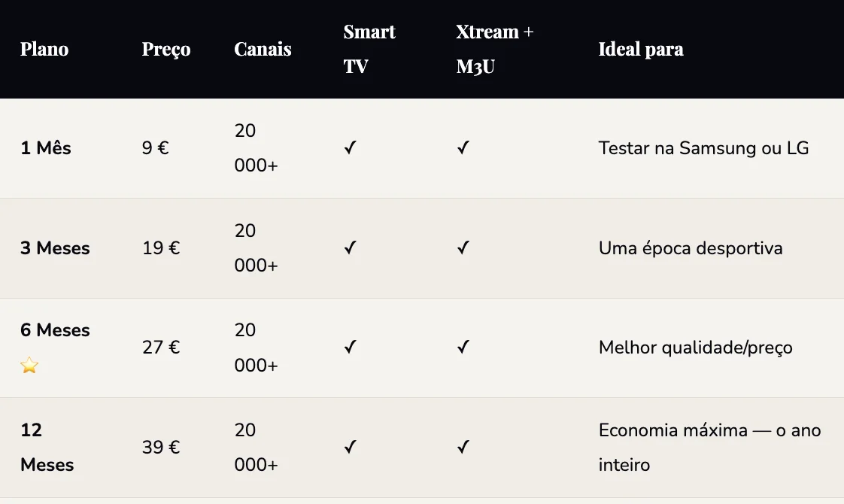Click the Smart TV checkmark for 3 Meses
This screenshot has height=504, width=844.
350,248
